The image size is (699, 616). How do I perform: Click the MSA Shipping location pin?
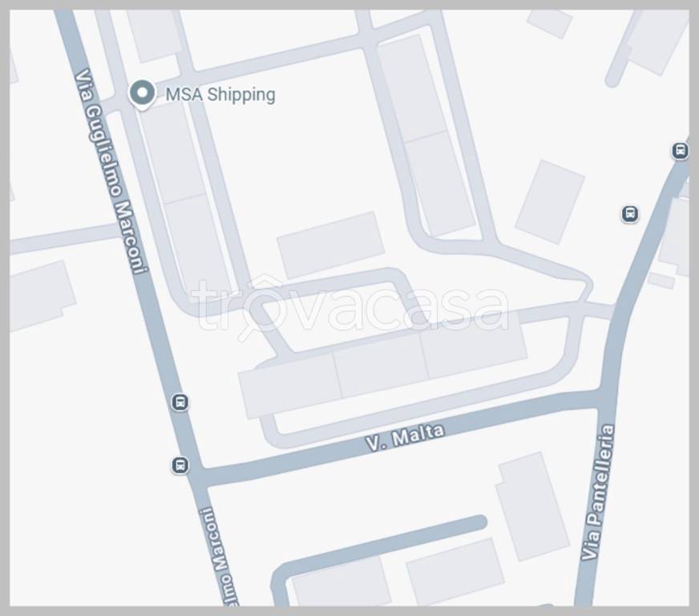click(x=142, y=94)
